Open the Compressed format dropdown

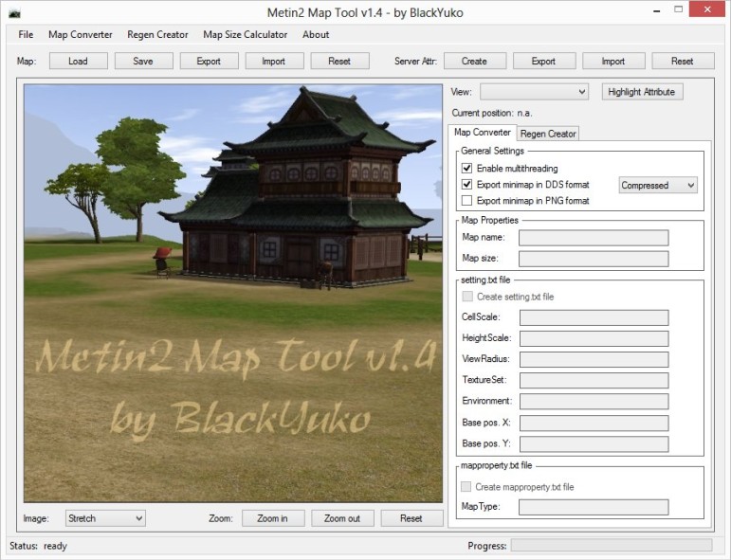click(658, 186)
